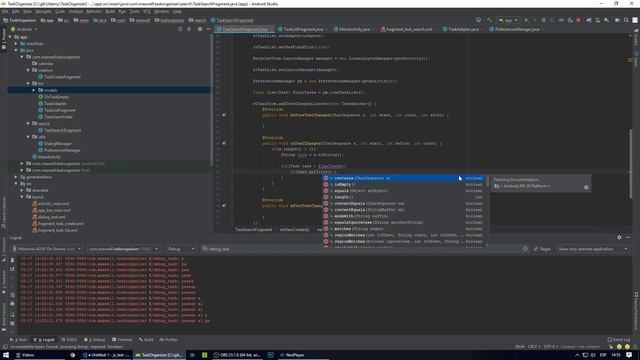Switch to the TaskListFragment.java tab
The width and height of the screenshot is (640, 360).
(303, 29)
